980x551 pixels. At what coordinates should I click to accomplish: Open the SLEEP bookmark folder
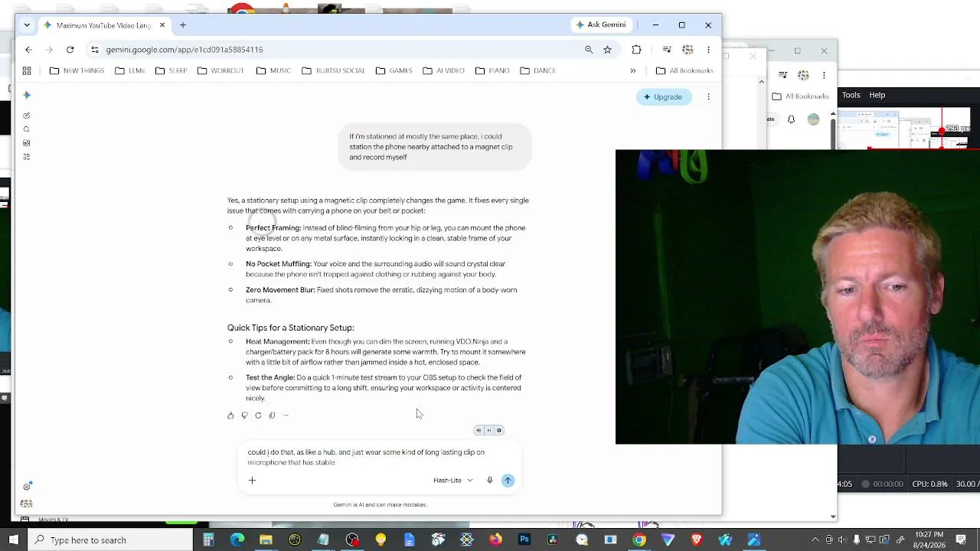(171, 70)
